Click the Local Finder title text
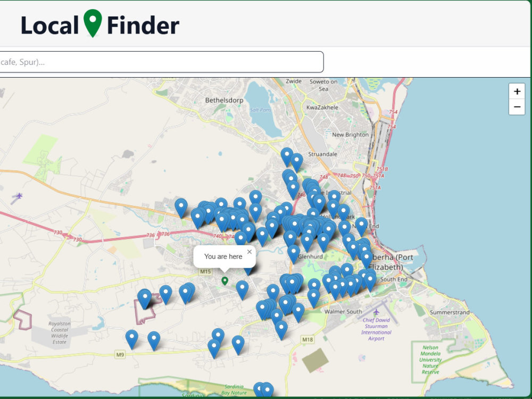 [100, 26]
